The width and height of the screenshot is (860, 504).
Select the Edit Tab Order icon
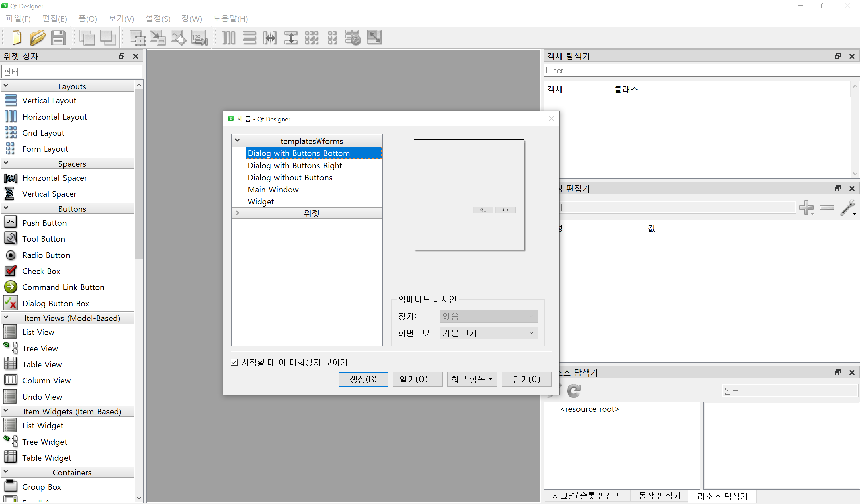199,38
